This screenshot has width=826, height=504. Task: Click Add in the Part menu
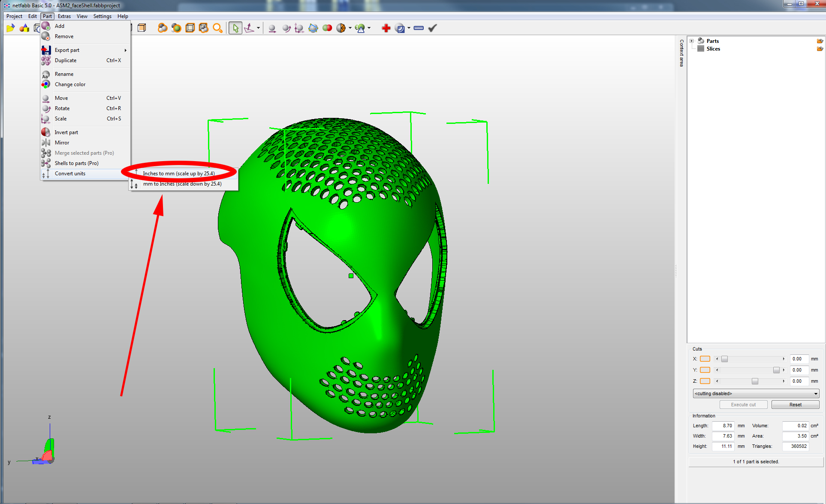85,26
